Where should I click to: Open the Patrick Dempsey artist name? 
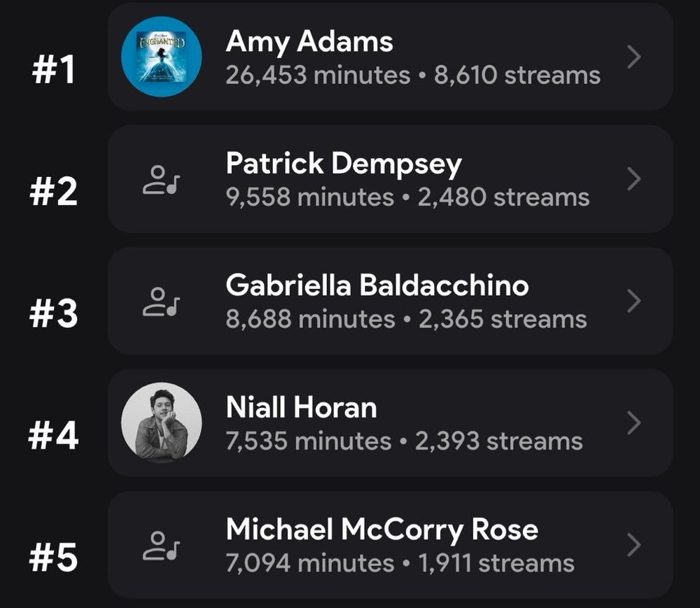pos(344,164)
